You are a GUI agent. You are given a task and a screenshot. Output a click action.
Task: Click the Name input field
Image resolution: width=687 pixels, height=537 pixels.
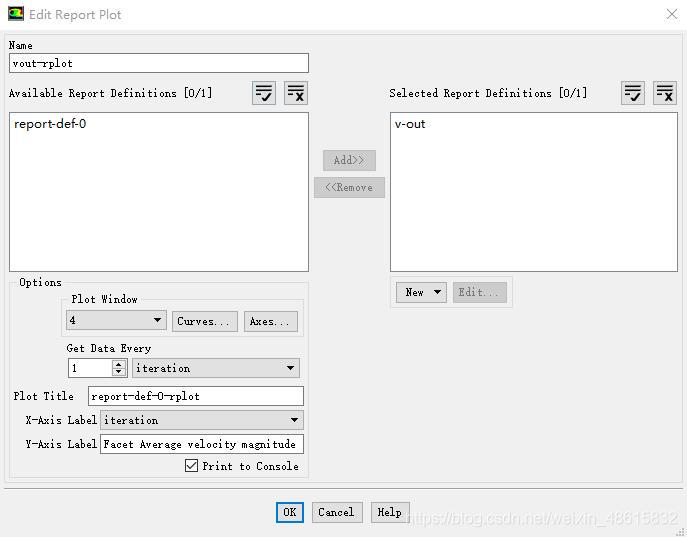159,63
